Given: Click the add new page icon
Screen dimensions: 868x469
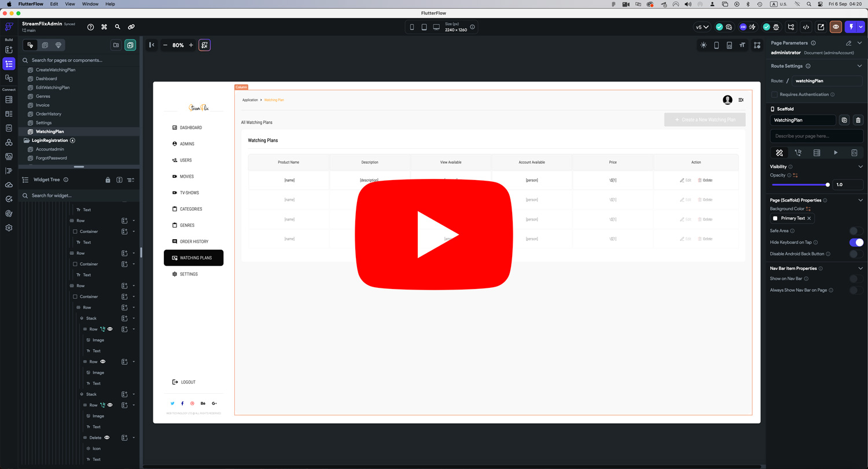Looking at the screenshot, I should click(x=130, y=45).
